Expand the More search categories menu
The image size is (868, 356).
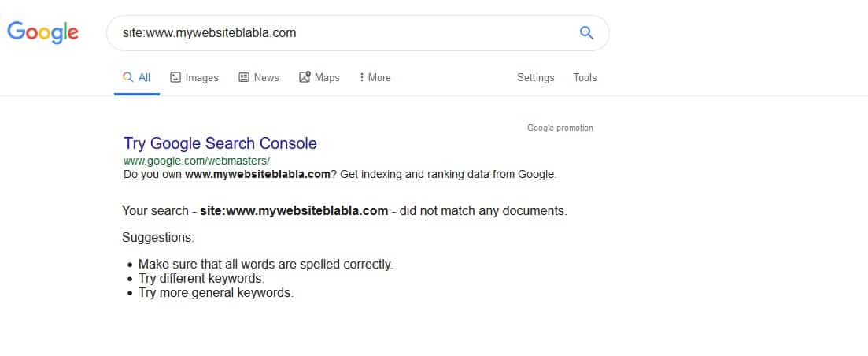(x=379, y=77)
